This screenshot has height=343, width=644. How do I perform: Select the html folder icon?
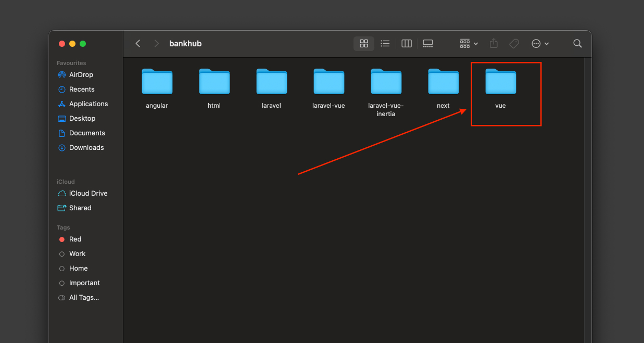pyautogui.click(x=214, y=82)
